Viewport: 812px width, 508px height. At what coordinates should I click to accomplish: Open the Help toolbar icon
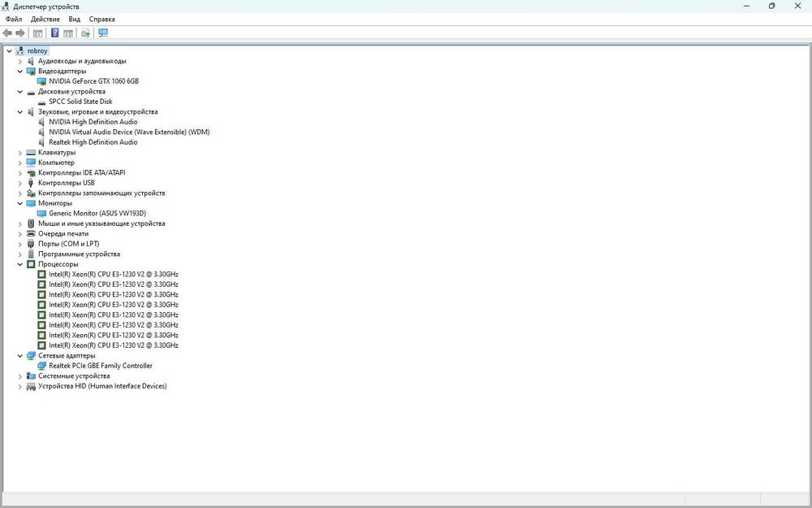tap(54, 33)
